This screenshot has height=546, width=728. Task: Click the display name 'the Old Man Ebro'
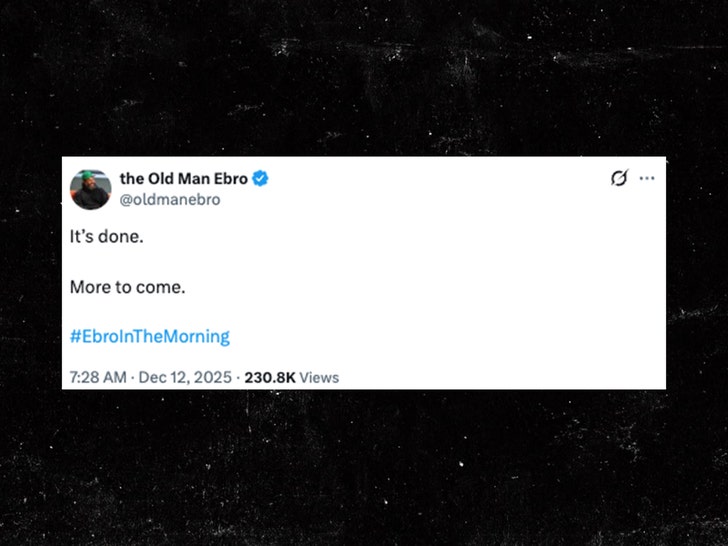(183, 179)
